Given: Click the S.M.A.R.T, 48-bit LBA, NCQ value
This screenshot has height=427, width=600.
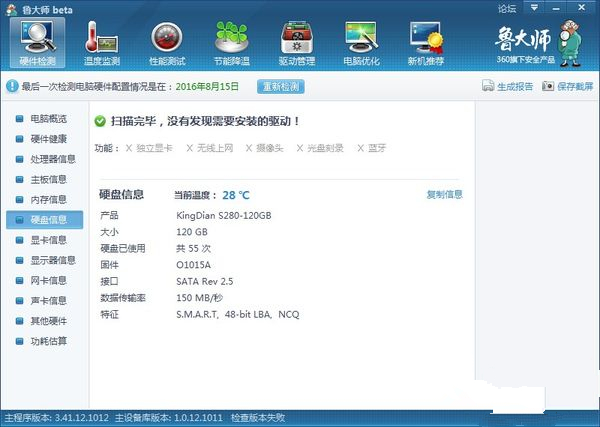Looking at the screenshot, I should click(238, 315).
